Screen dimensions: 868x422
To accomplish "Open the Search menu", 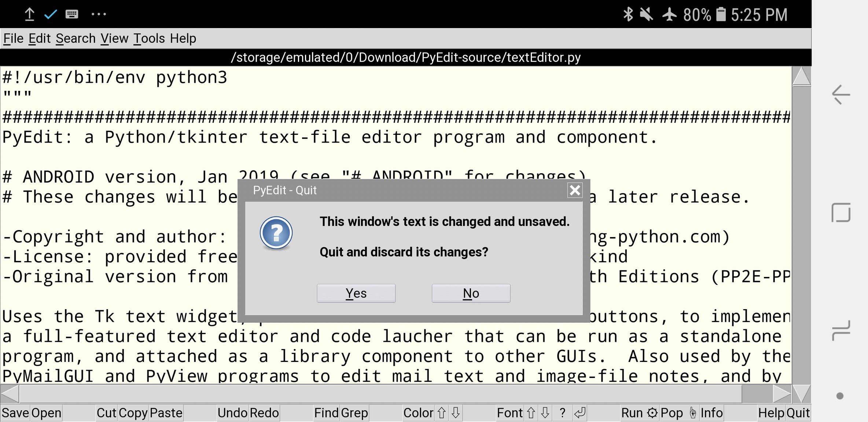I will [76, 38].
